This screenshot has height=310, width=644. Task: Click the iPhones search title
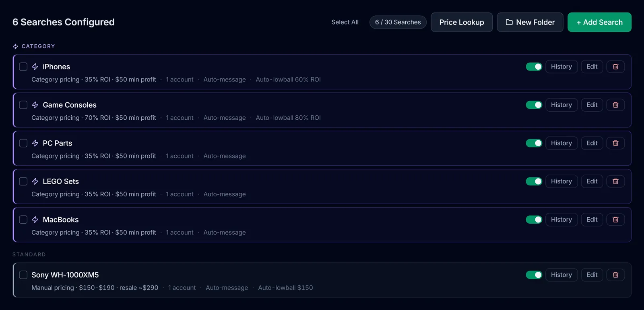pyautogui.click(x=56, y=67)
